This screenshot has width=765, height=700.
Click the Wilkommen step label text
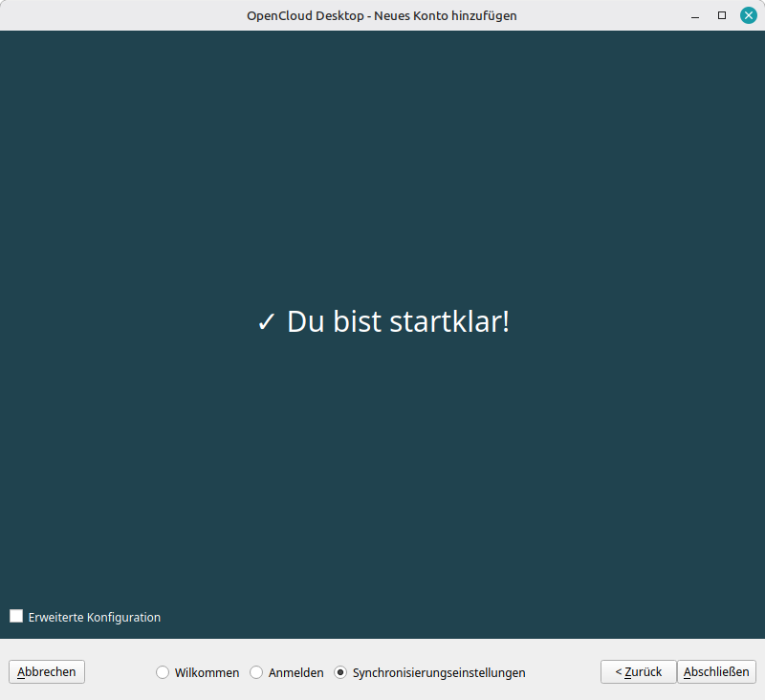click(207, 672)
